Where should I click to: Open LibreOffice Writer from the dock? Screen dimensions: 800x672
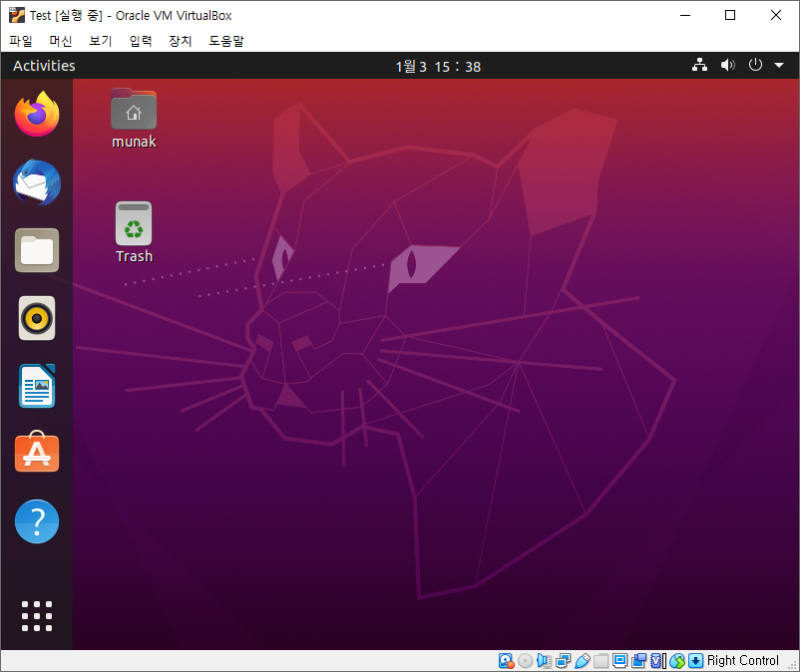[x=37, y=386]
